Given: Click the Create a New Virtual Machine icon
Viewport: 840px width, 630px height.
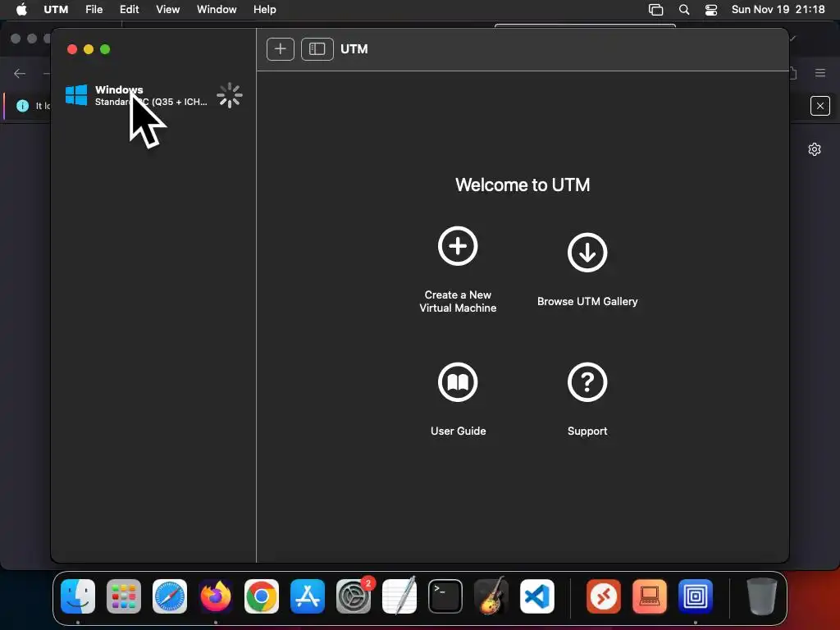Looking at the screenshot, I should click(458, 246).
